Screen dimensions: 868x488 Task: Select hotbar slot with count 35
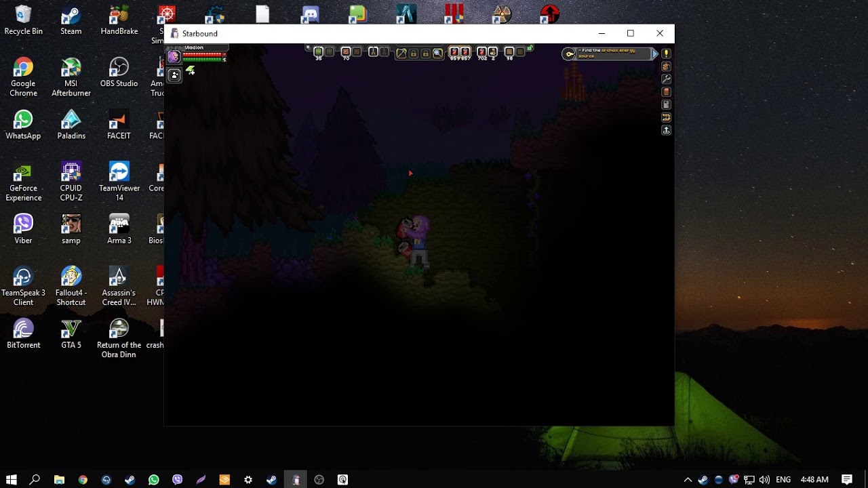(319, 52)
